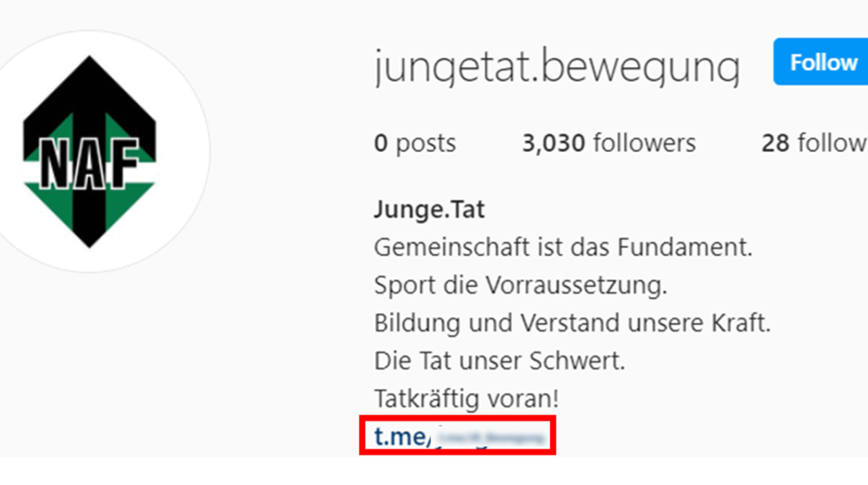Click the number 28 beside following

click(775, 143)
